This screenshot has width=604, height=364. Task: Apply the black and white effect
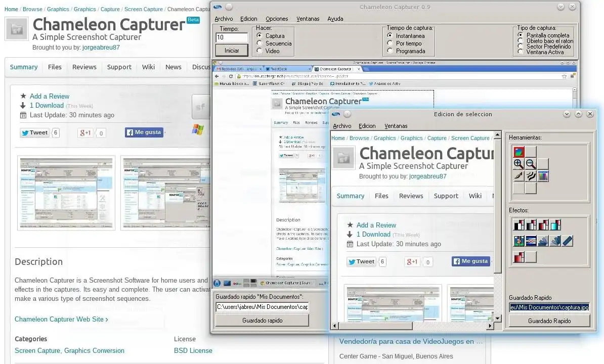pyautogui.click(x=519, y=224)
